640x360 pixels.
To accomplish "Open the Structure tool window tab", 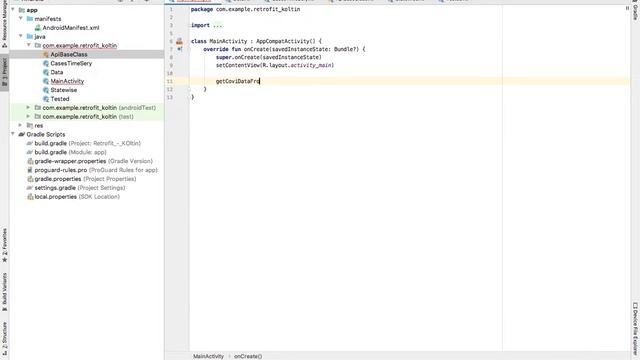I will (x=4, y=338).
